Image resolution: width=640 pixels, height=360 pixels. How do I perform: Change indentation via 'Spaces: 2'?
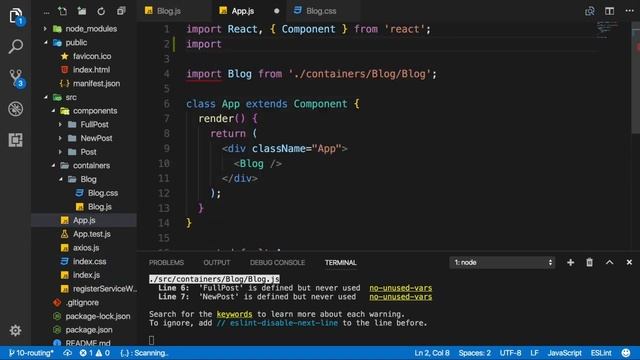pos(474,353)
